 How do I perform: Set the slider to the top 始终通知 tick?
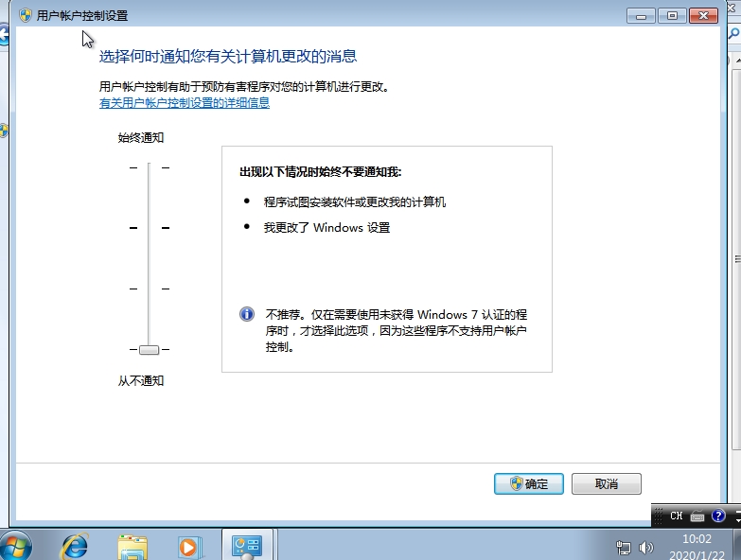[x=149, y=167]
